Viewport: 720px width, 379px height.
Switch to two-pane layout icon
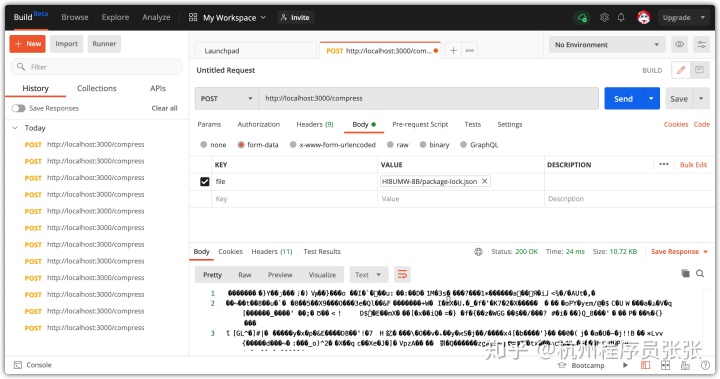(645, 365)
